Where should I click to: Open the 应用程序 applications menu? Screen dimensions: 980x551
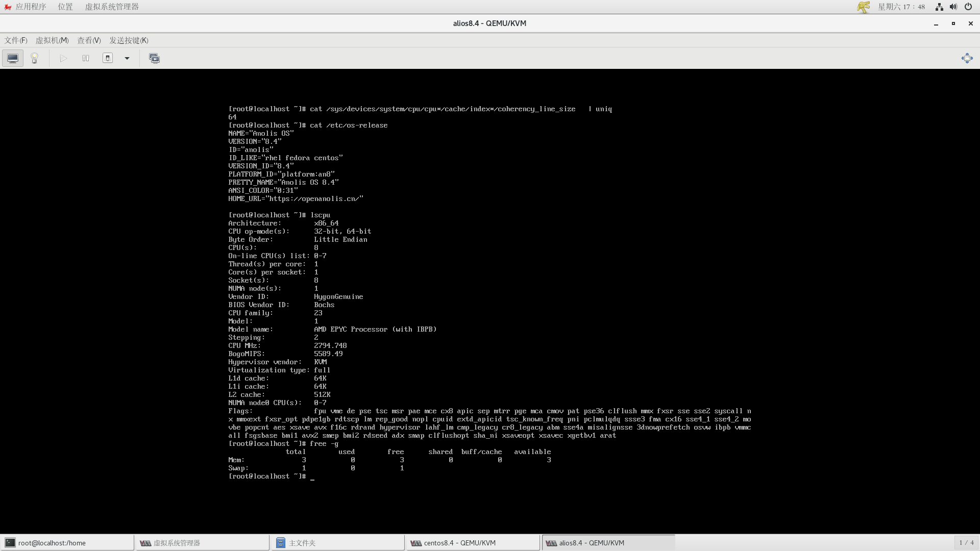[x=31, y=7]
